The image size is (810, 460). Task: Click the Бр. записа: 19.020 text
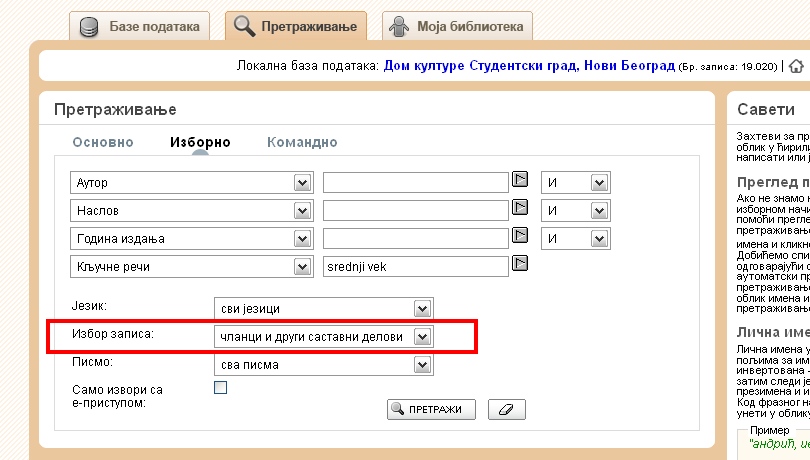[x=728, y=67]
